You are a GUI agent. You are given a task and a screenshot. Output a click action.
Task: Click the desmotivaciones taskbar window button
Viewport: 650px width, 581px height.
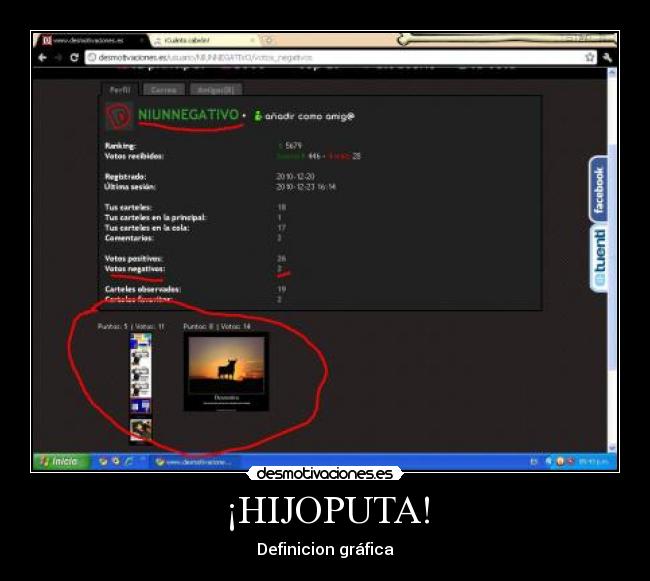pos(194,461)
